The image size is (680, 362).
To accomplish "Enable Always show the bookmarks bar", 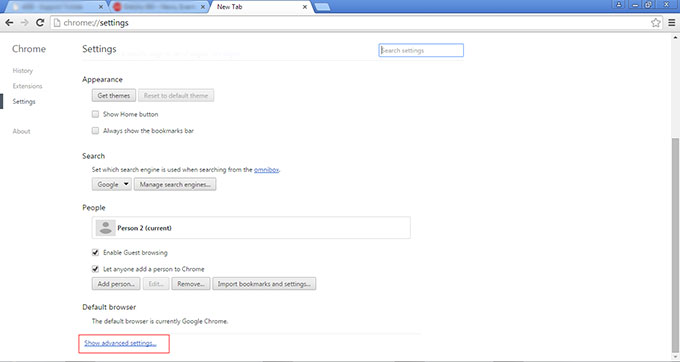I will coord(95,130).
